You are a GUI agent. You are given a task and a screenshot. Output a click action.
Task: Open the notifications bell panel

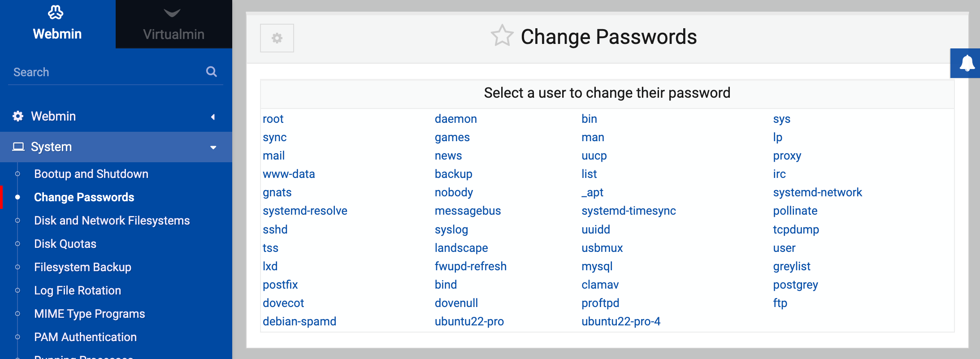967,63
